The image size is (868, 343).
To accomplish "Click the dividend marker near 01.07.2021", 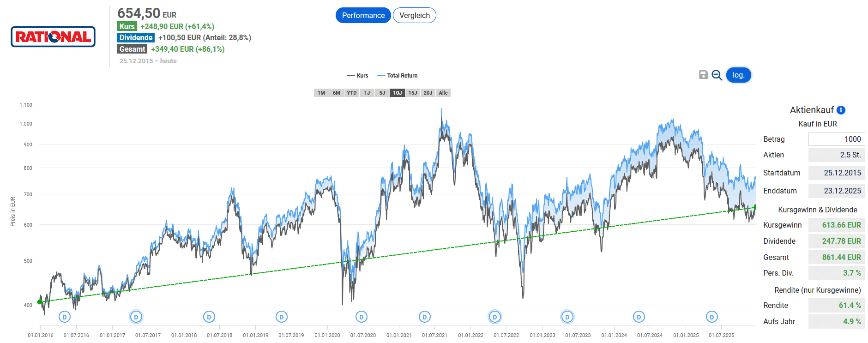I will pos(425,317).
